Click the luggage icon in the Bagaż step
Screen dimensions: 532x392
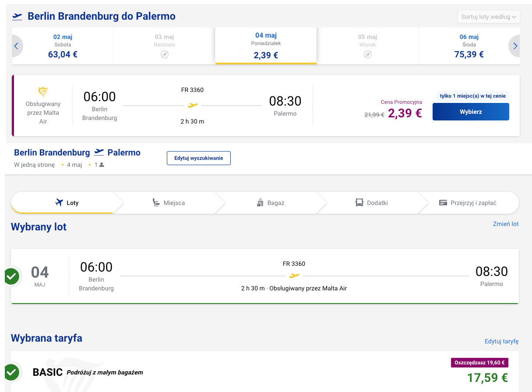(x=260, y=202)
